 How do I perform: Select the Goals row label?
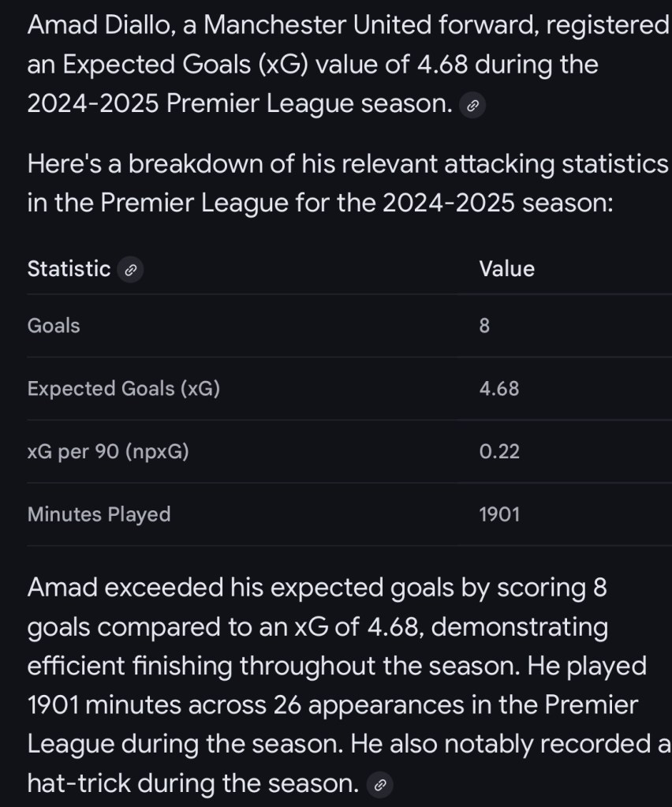tap(54, 325)
